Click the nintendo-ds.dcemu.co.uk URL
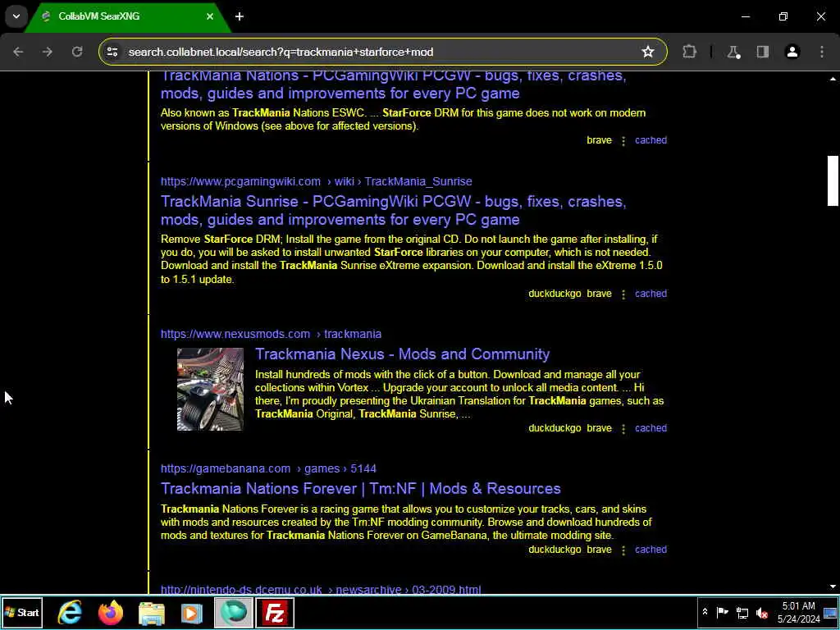The image size is (840, 630). [x=321, y=589]
